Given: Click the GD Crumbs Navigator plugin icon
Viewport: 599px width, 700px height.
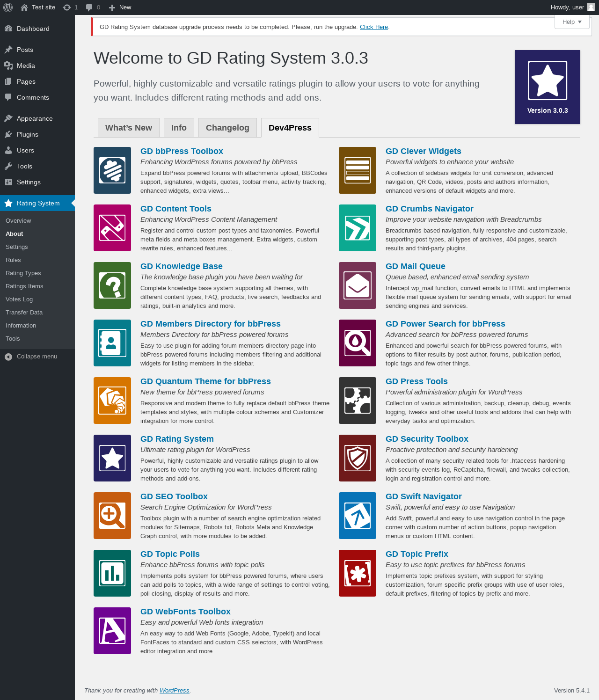Looking at the screenshot, I should pyautogui.click(x=358, y=228).
